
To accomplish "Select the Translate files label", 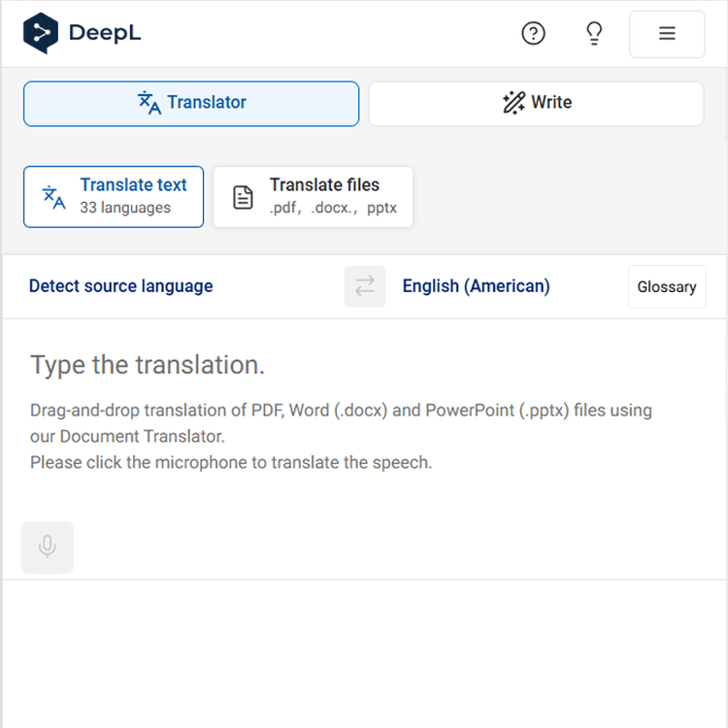I will tap(324, 185).
